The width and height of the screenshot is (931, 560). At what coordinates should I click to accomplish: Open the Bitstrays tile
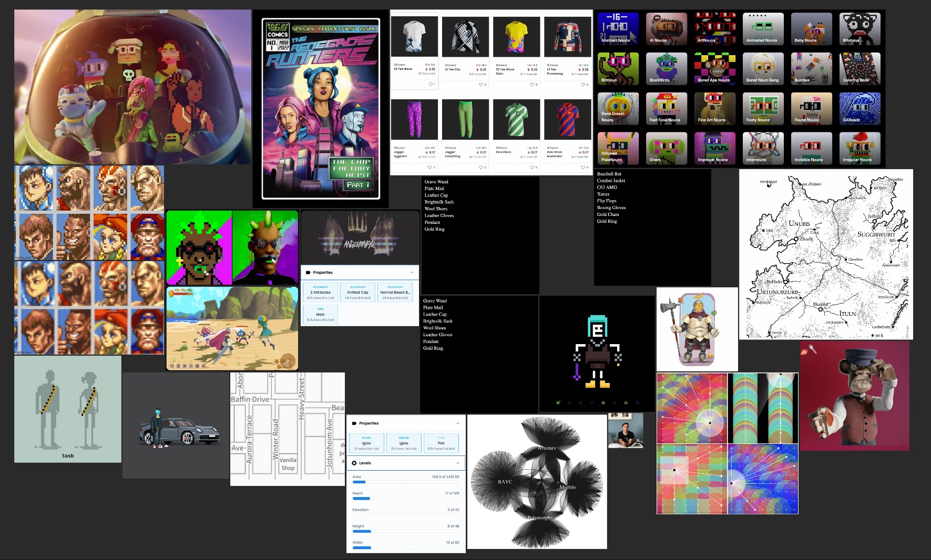[x=860, y=29]
